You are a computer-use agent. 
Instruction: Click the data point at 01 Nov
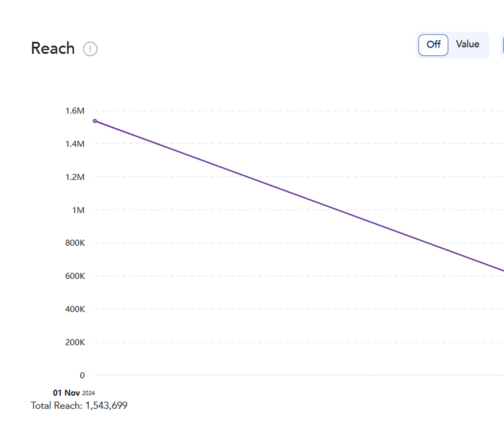(x=95, y=121)
